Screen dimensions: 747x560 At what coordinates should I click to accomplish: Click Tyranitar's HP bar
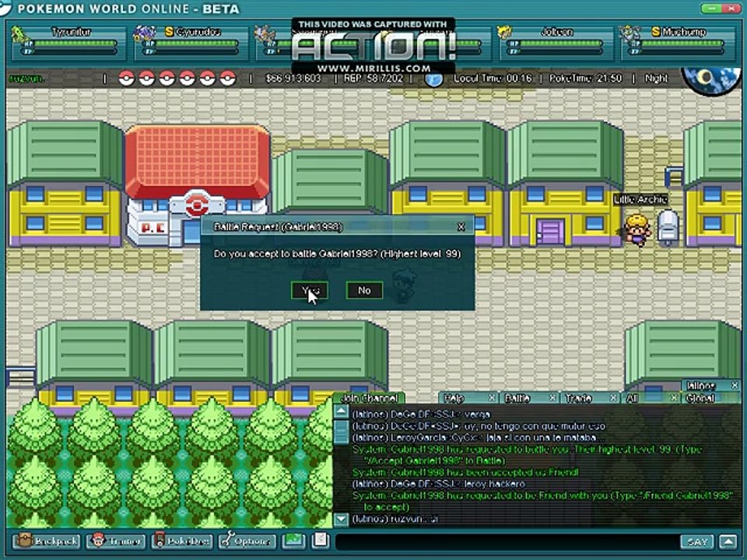[76, 44]
